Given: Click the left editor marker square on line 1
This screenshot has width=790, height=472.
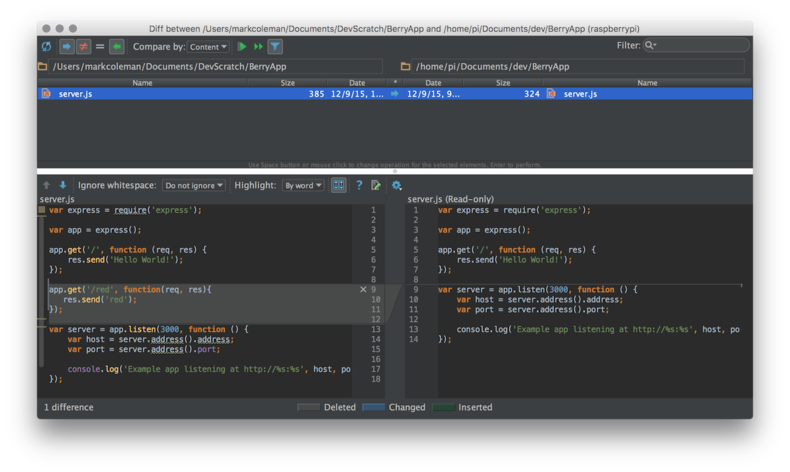Looking at the screenshot, I should point(42,210).
